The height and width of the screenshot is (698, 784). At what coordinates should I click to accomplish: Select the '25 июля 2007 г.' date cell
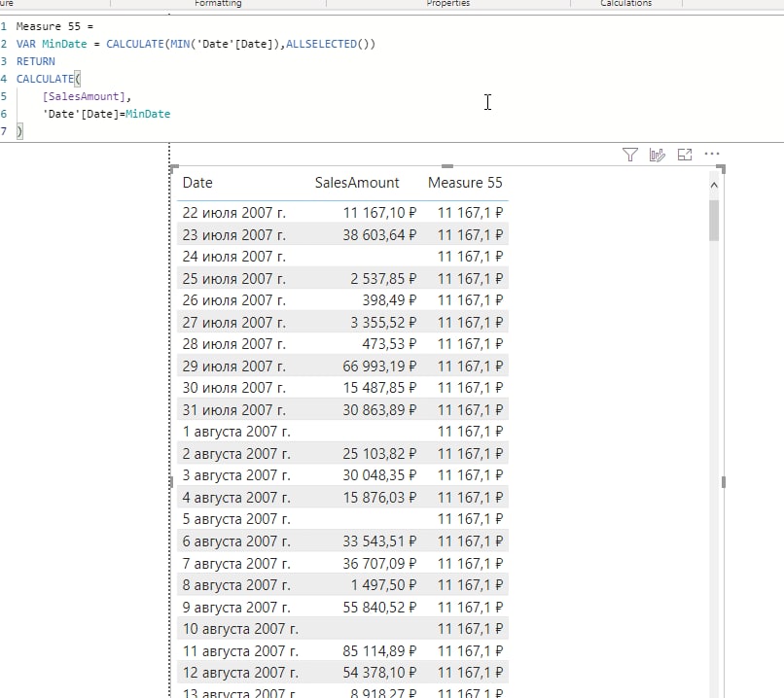pos(234,278)
